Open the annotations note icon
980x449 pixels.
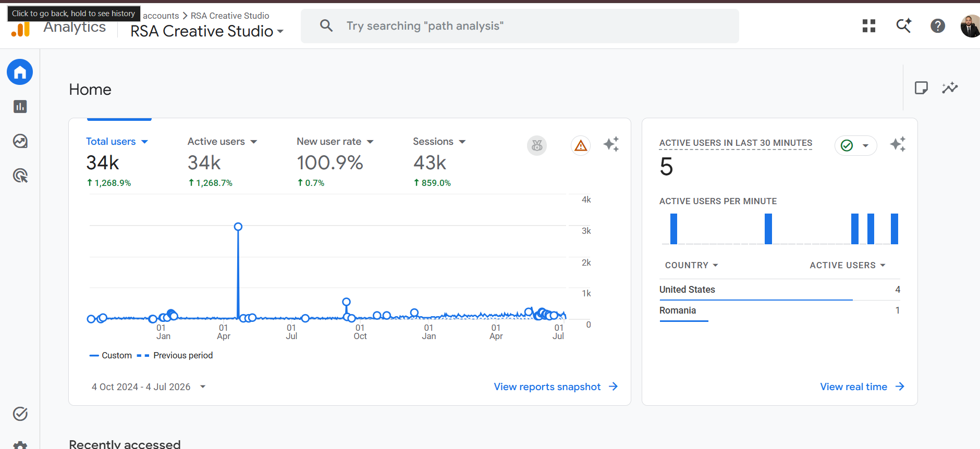921,88
